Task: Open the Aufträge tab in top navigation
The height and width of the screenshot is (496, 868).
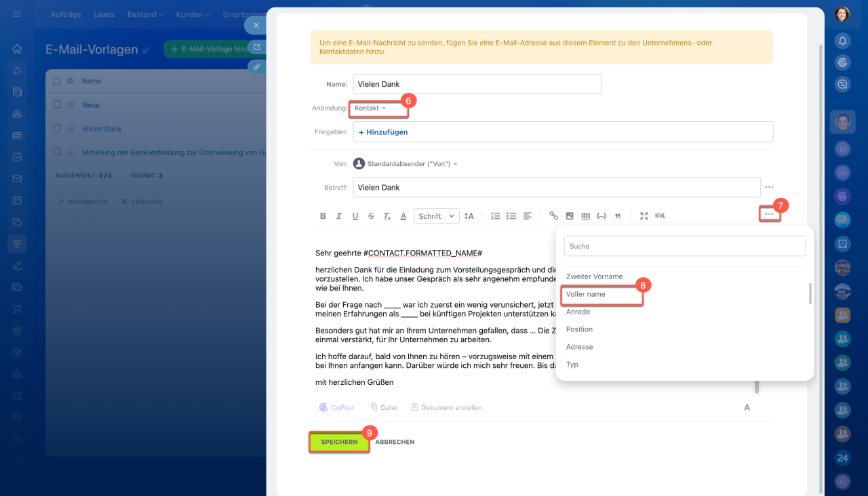Action: tap(65, 14)
